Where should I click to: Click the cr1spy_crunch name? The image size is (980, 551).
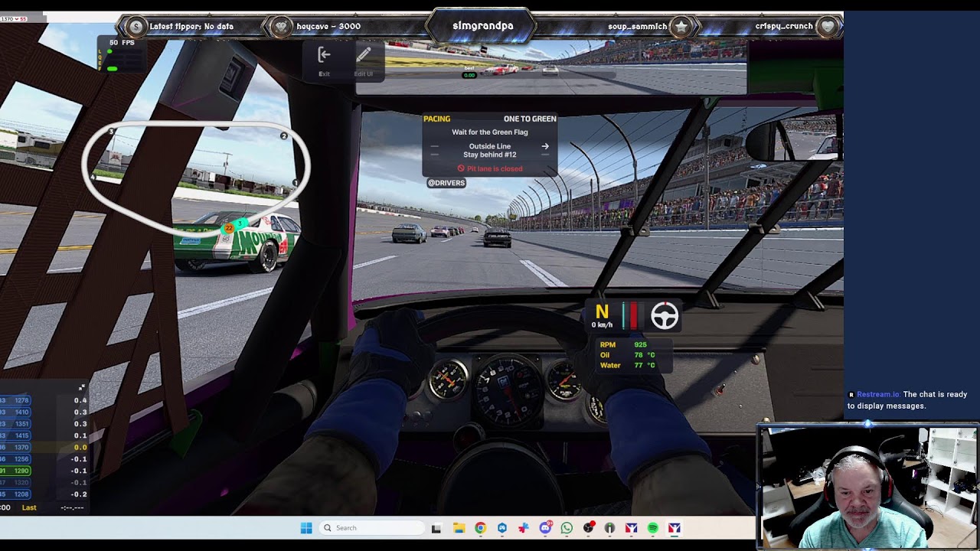784,26
